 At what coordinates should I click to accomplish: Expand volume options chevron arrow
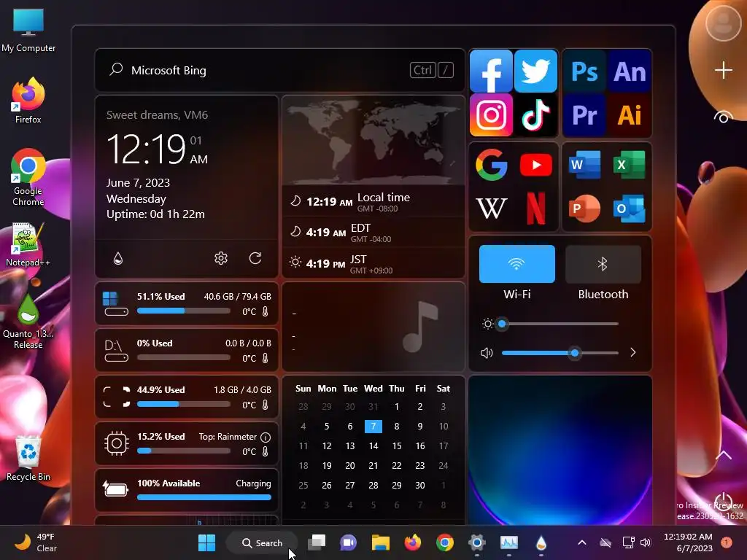point(632,352)
